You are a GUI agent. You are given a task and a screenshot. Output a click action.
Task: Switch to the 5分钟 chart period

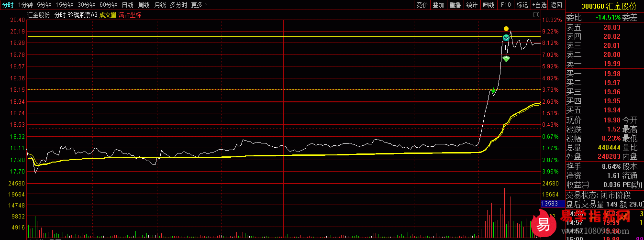44,5
